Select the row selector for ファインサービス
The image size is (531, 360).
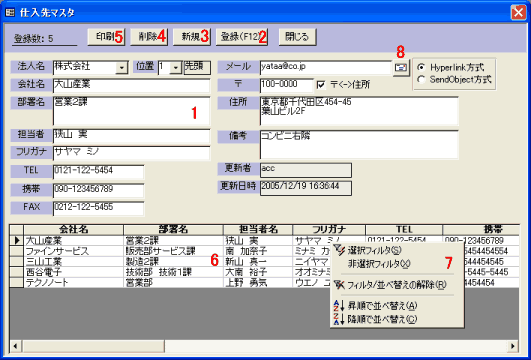16,251
